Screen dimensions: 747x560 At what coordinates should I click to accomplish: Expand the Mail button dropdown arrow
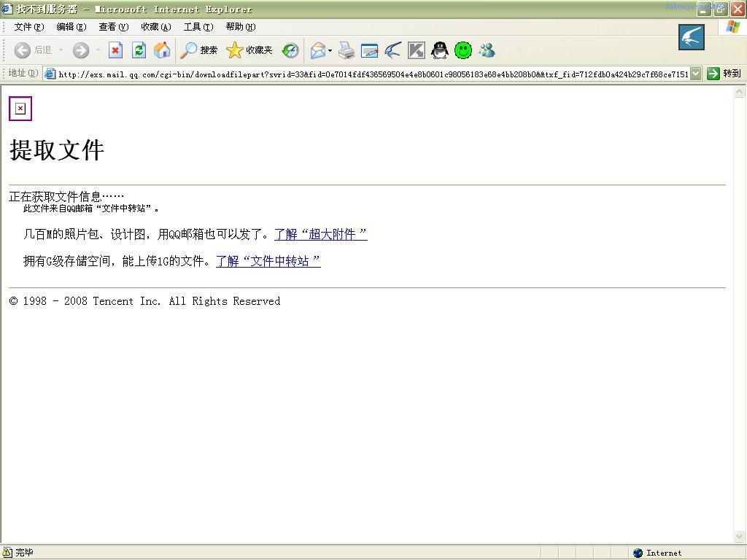[x=330, y=50]
